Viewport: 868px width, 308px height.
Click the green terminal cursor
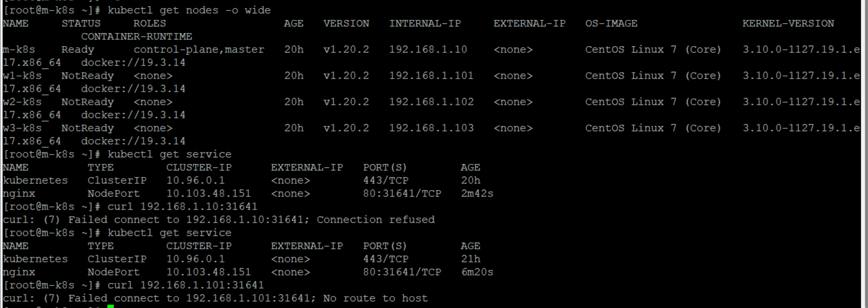click(111, 306)
